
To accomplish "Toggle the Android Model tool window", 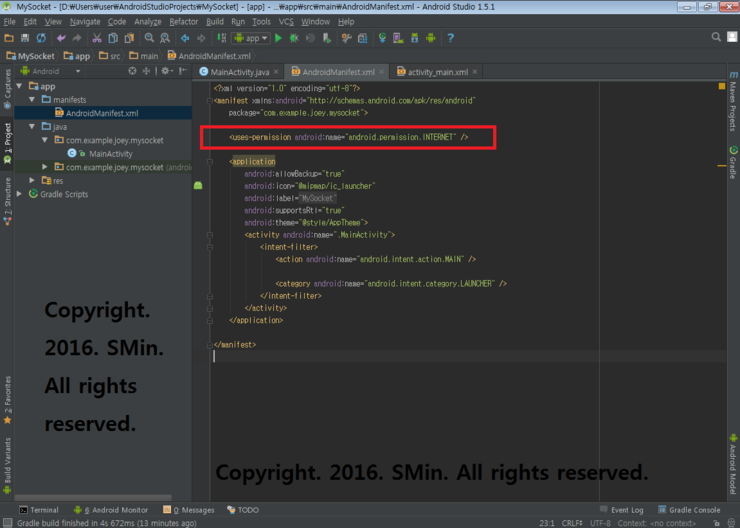I will pyautogui.click(x=733, y=464).
